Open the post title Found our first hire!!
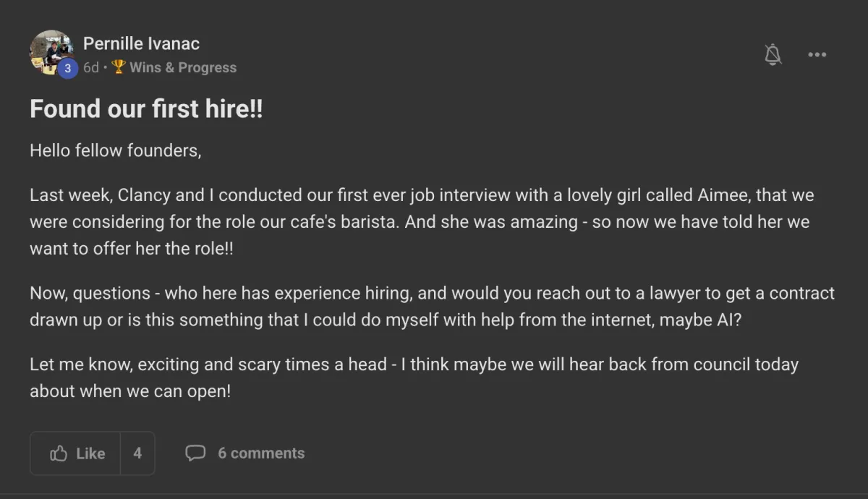This screenshot has width=868, height=499. point(146,109)
